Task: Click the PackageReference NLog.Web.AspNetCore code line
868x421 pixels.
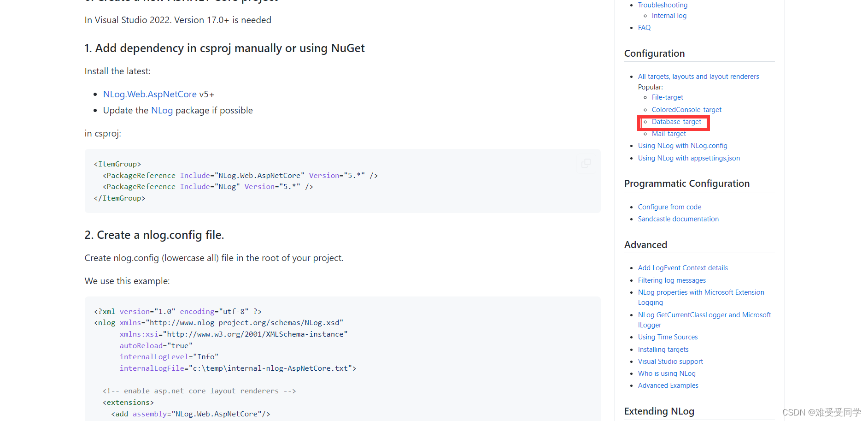Action: 240,175
